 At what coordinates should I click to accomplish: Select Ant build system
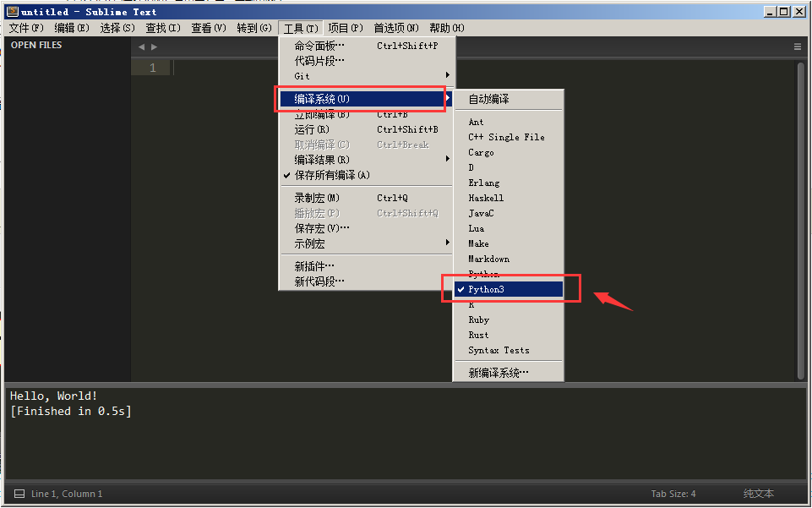pyautogui.click(x=509, y=122)
